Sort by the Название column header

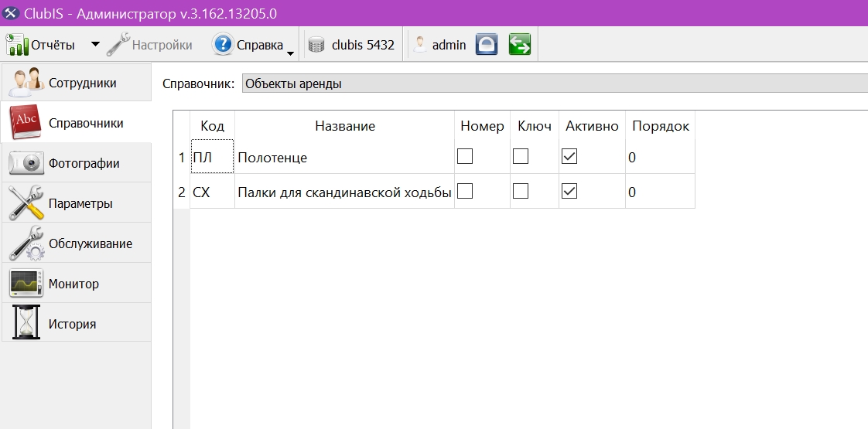345,126
